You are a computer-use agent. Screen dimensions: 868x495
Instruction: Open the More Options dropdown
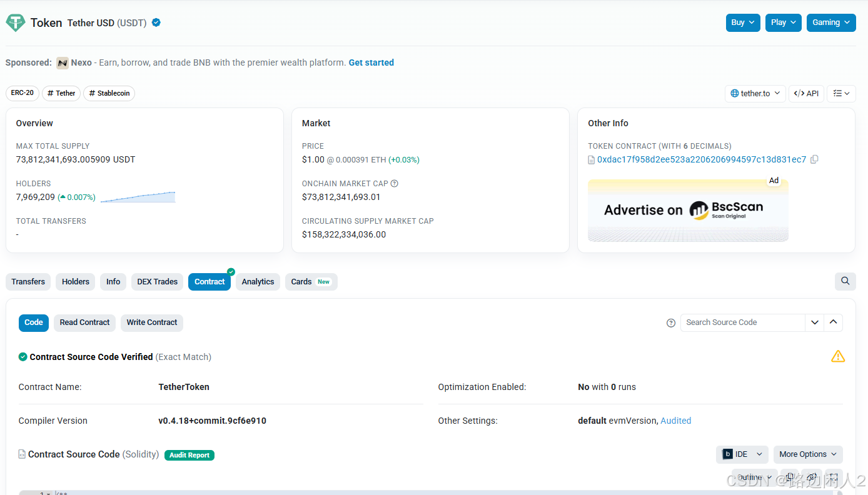coord(808,454)
